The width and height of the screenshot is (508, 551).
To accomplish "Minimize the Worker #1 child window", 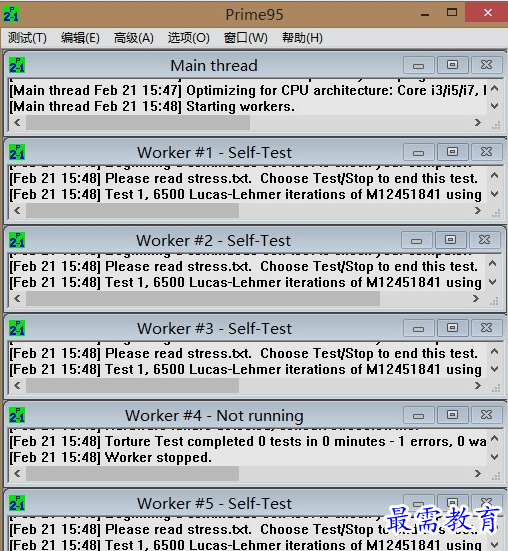I will pos(418,152).
